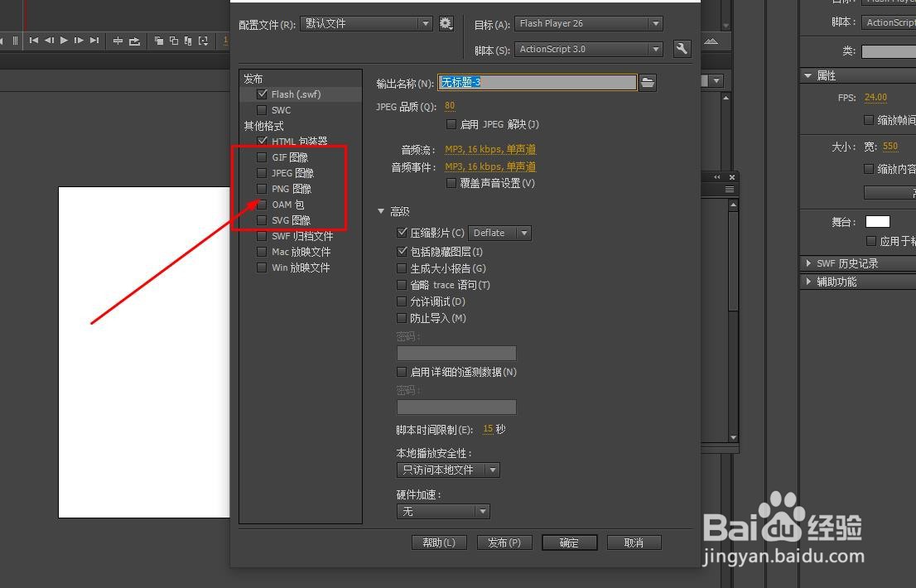Enable SVG 图像 format
Screen dimensions: 916x588
262,220
